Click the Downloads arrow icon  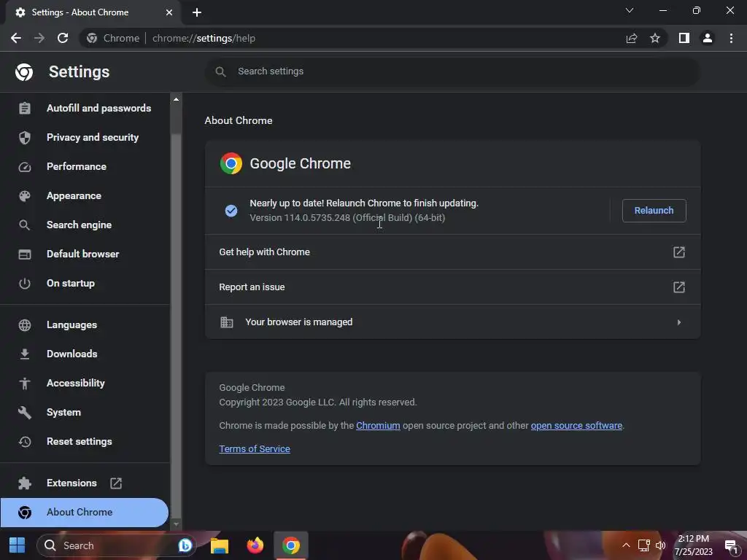click(25, 354)
